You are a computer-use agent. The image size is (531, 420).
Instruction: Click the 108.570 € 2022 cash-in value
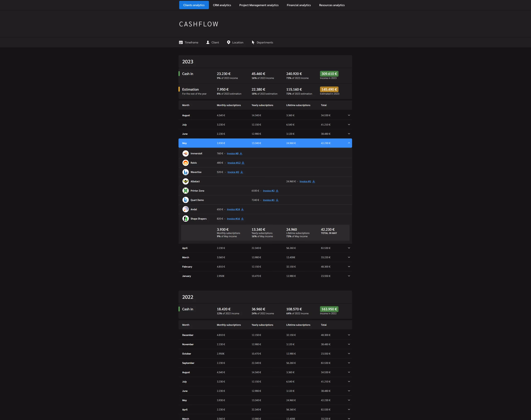(294, 309)
